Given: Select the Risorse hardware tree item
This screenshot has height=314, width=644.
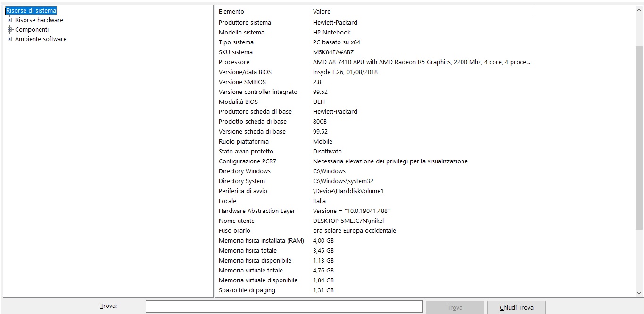Looking at the screenshot, I should pyautogui.click(x=39, y=20).
